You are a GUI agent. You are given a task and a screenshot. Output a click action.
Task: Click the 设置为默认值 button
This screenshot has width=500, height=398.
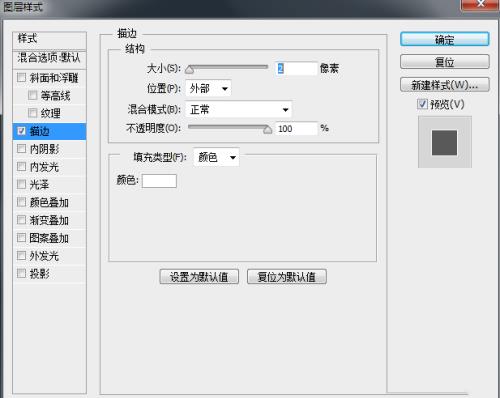[199, 277]
